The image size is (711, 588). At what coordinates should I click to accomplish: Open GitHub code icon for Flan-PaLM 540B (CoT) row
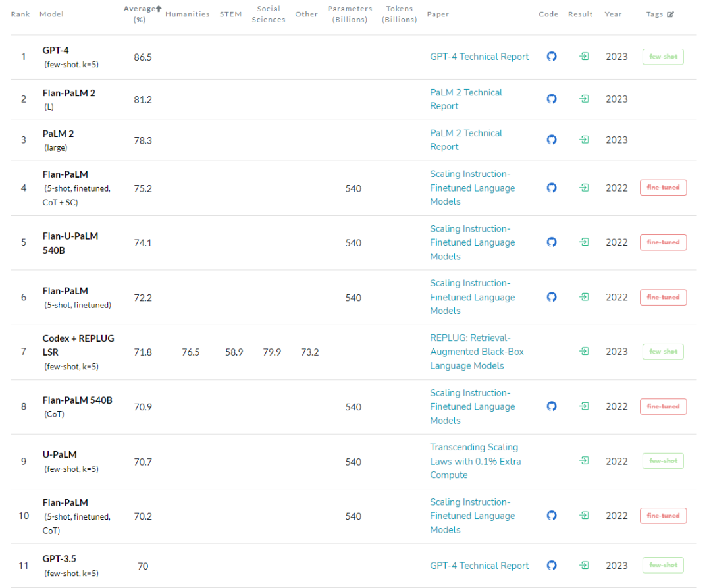(552, 406)
